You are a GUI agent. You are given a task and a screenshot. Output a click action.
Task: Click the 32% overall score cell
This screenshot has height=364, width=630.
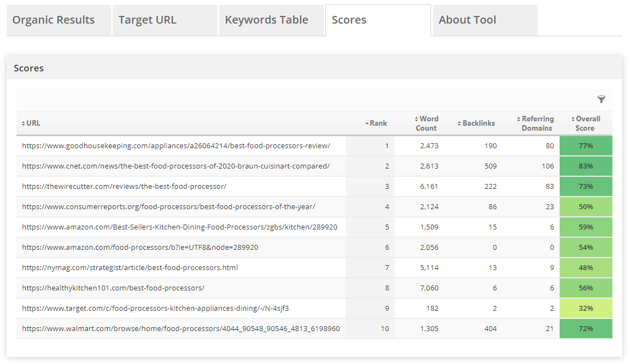[585, 309]
